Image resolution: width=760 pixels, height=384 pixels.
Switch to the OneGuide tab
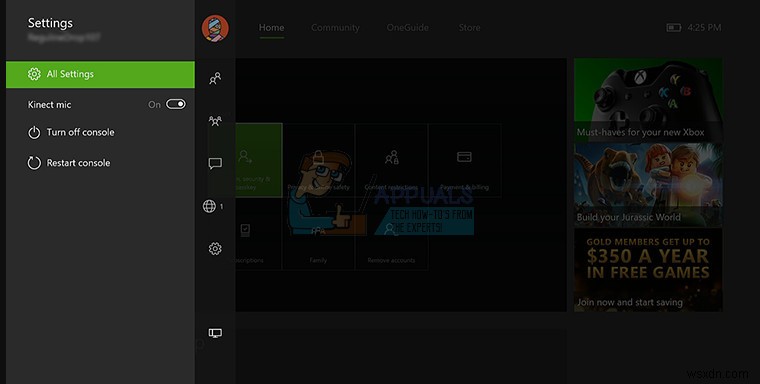click(408, 28)
